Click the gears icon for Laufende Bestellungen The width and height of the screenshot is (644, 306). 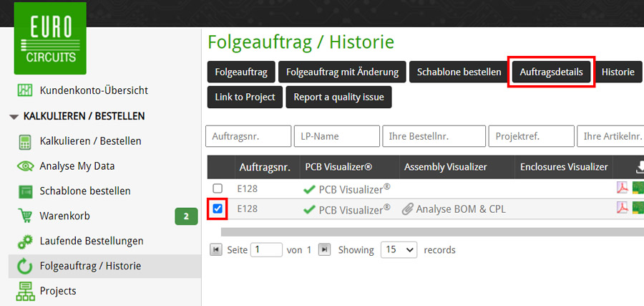click(25, 241)
